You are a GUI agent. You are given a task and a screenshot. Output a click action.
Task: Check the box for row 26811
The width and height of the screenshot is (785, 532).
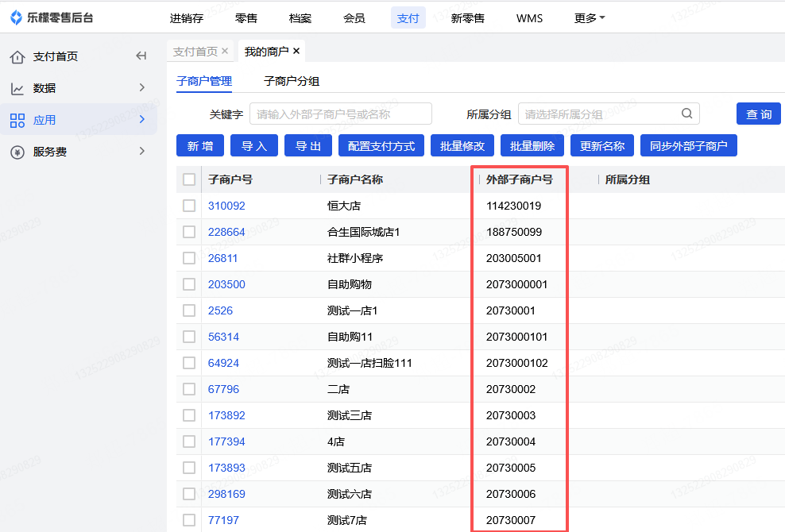(189, 258)
